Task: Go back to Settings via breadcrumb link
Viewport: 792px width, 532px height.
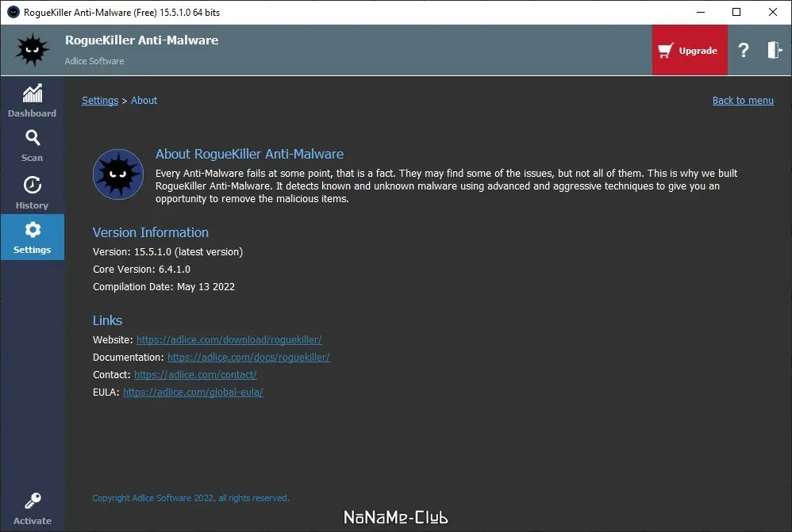Action: tap(100, 101)
